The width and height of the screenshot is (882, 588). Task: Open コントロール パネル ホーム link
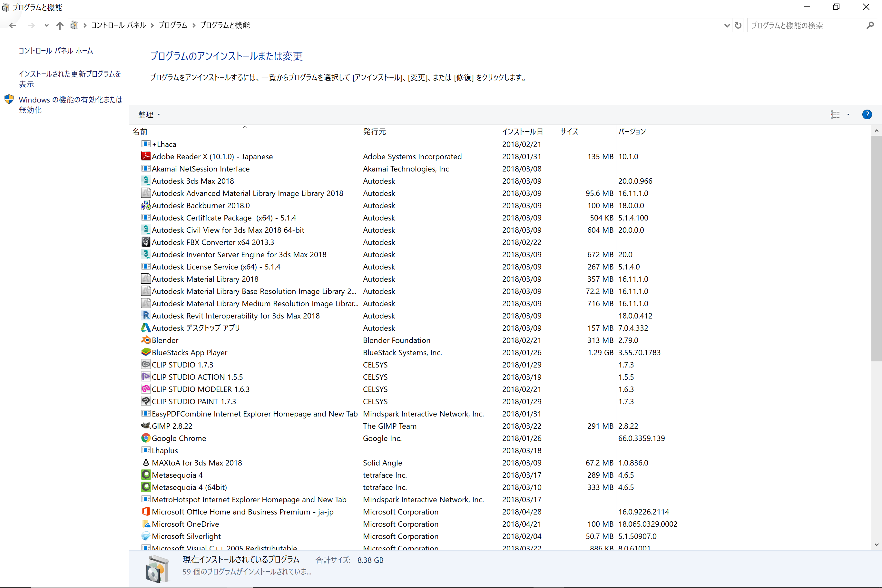pyautogui.click(x=56, y=51)
